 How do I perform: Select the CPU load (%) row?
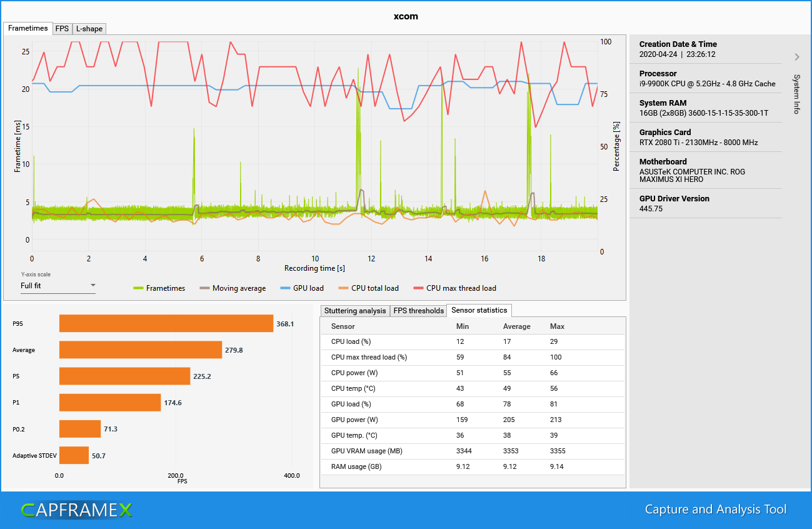click(472, 341)
